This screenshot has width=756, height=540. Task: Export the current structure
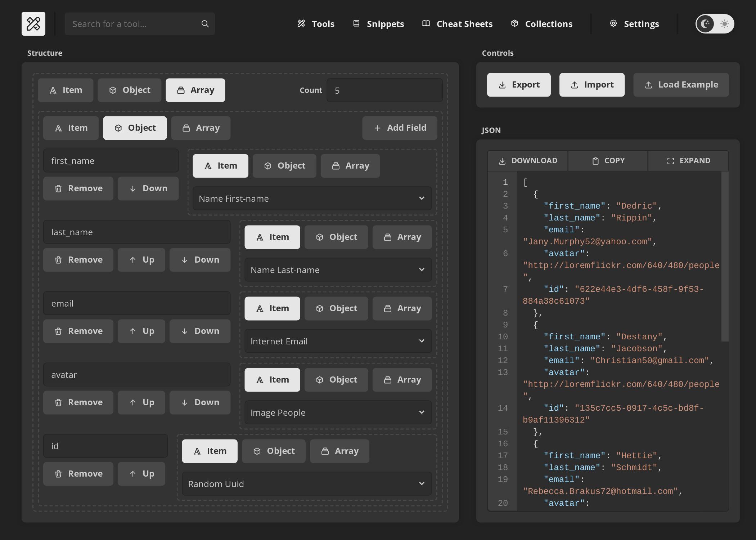click(518, 85)
